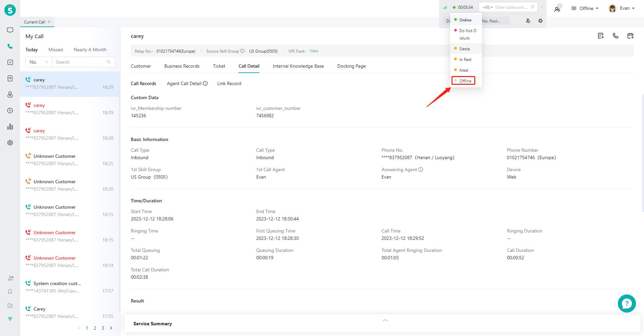Switch to the Ticket tab
The width and height of the screenshot is (644, 336).
pos(219,66)
